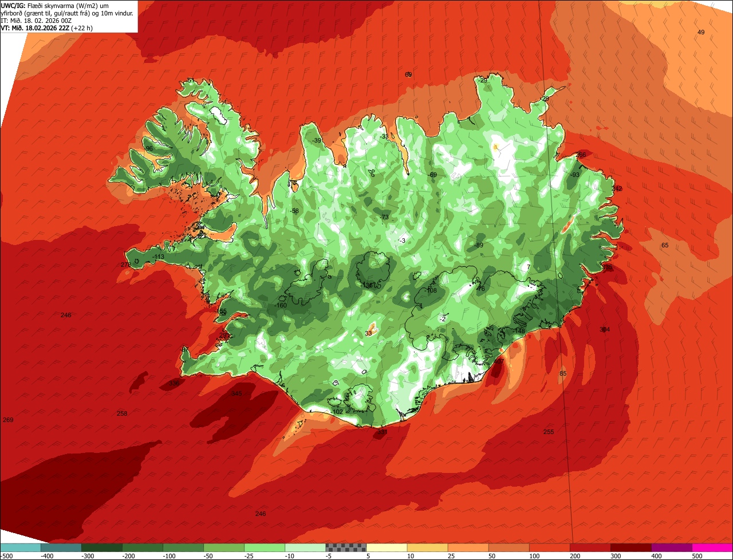Viewport: 733px width, 560px height.
Task: Select the dark teal -400 to -300 legend swatch
Action: [x=61, y=547]
